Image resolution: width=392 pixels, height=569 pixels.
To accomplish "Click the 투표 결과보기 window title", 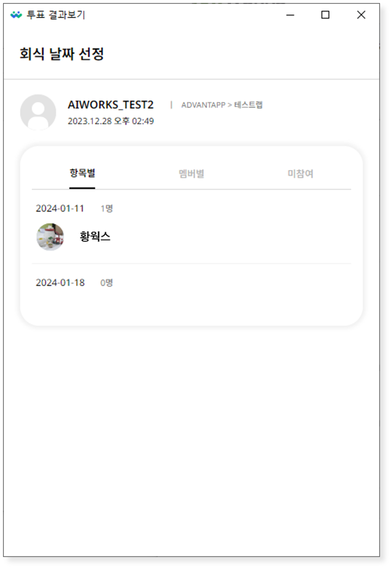I will [x=56, y=15].
